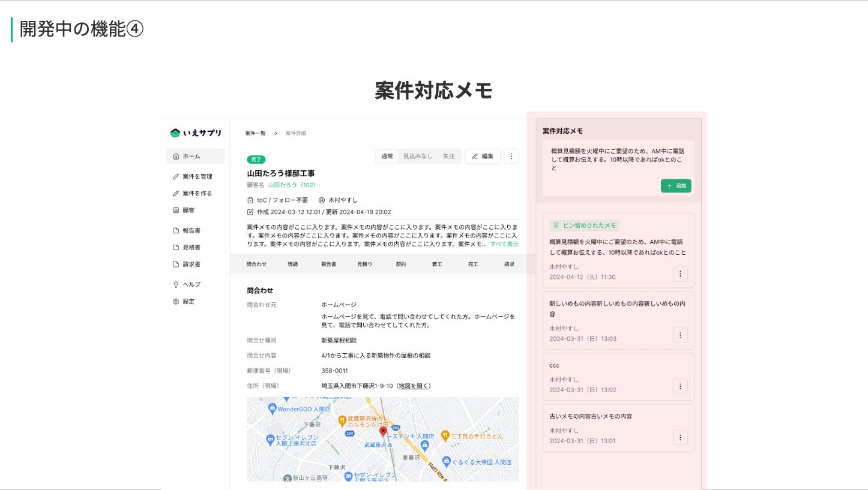Click the green 完了 status badge
Image resolution: width=868 pixels, height=490 pixels.
[256, 160]
